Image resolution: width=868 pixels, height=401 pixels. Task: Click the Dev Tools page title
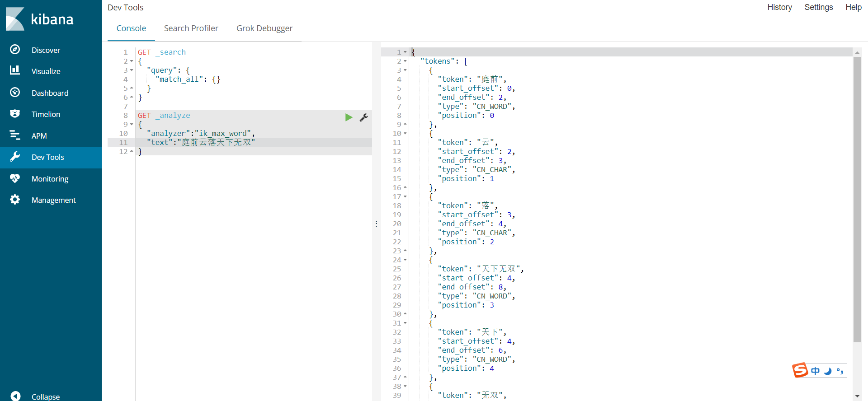[125, 8]
